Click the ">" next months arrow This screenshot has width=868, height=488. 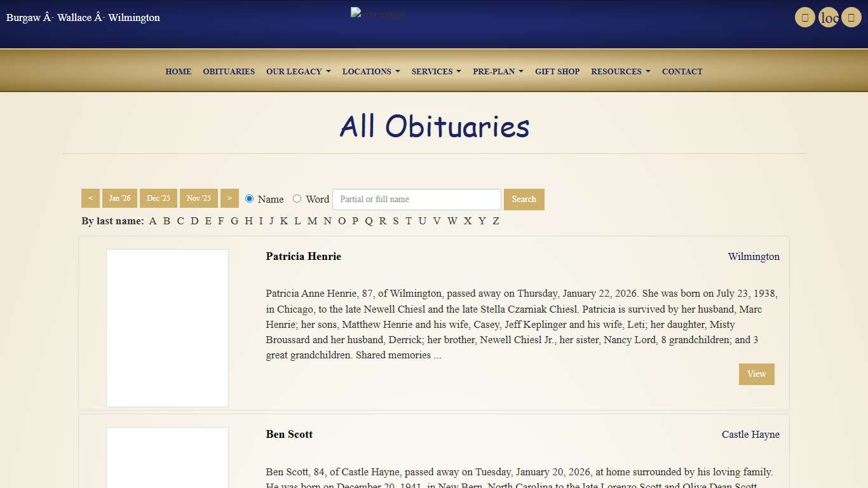229,198
